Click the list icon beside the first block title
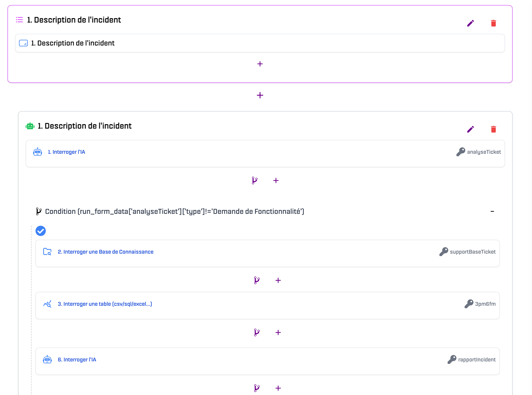Viewport: 532px width, 395px height. [19, 20]
